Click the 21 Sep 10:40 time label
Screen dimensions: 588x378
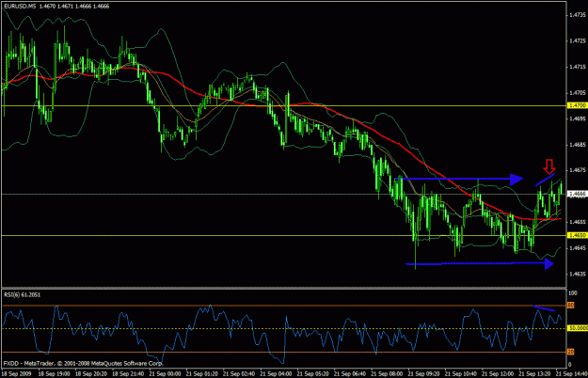point(460,374)
